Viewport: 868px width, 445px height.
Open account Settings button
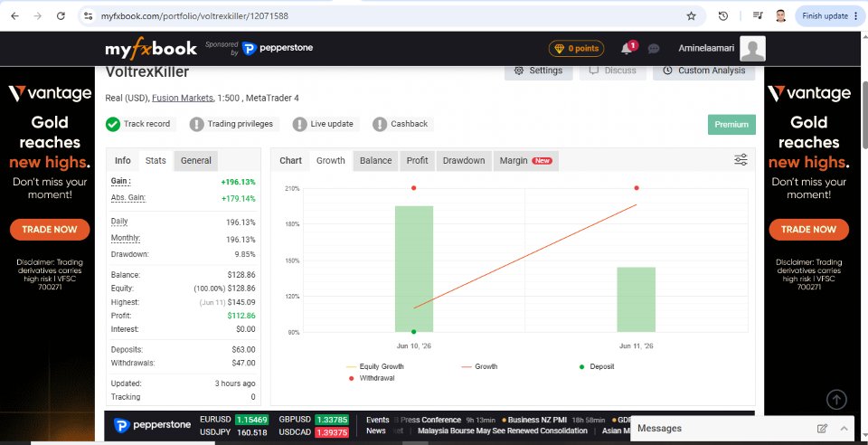point(539,71)
